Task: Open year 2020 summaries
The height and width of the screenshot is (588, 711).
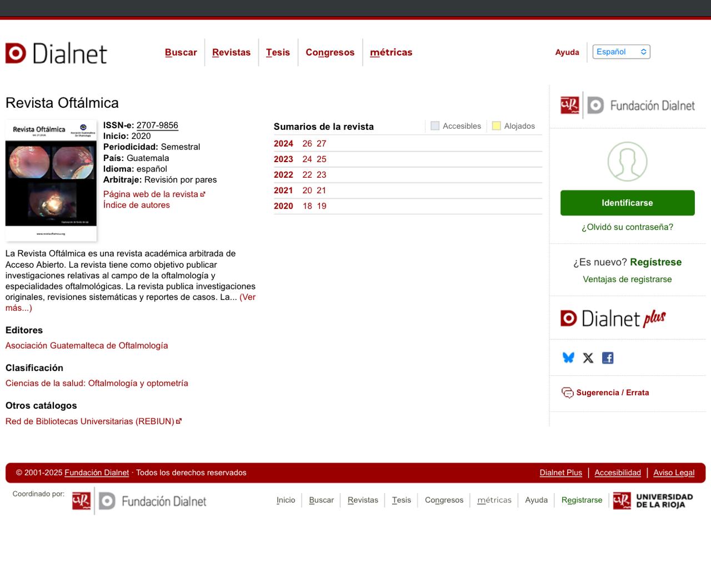Action: click(x=283, y=206)
